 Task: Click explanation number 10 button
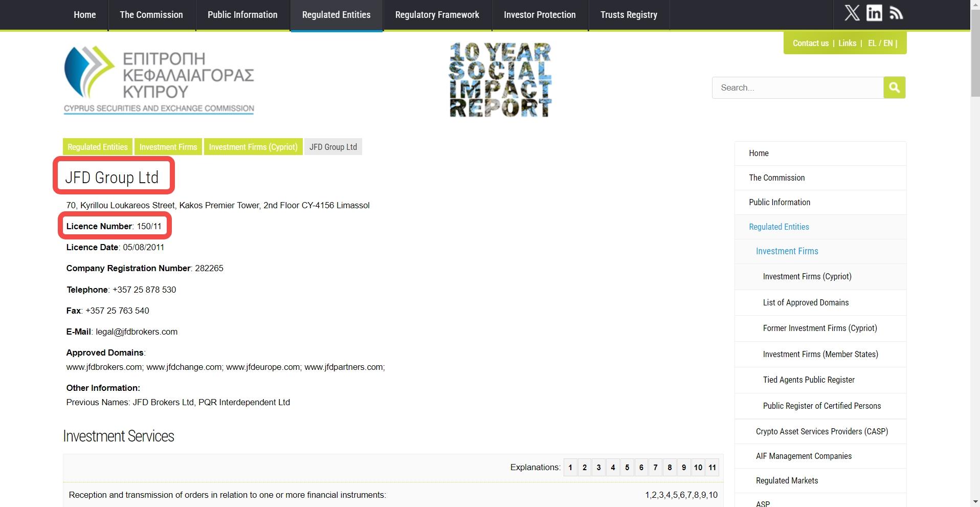[698, 467]
